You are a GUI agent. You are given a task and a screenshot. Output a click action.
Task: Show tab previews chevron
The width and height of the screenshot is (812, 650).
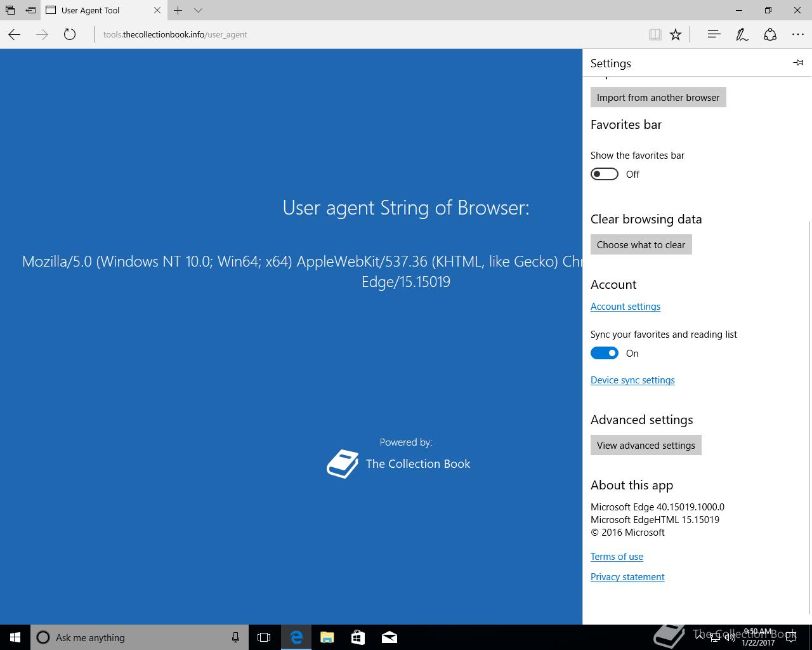198,10
